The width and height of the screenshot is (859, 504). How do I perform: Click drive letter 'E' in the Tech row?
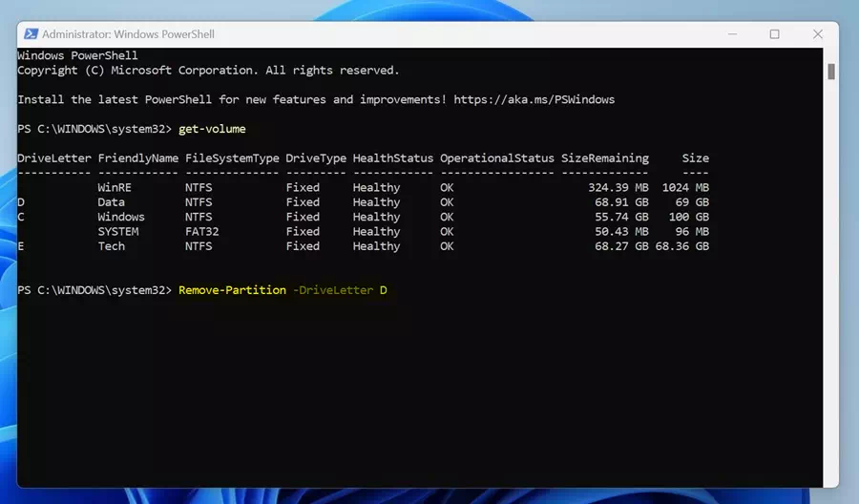coord(21,246)
